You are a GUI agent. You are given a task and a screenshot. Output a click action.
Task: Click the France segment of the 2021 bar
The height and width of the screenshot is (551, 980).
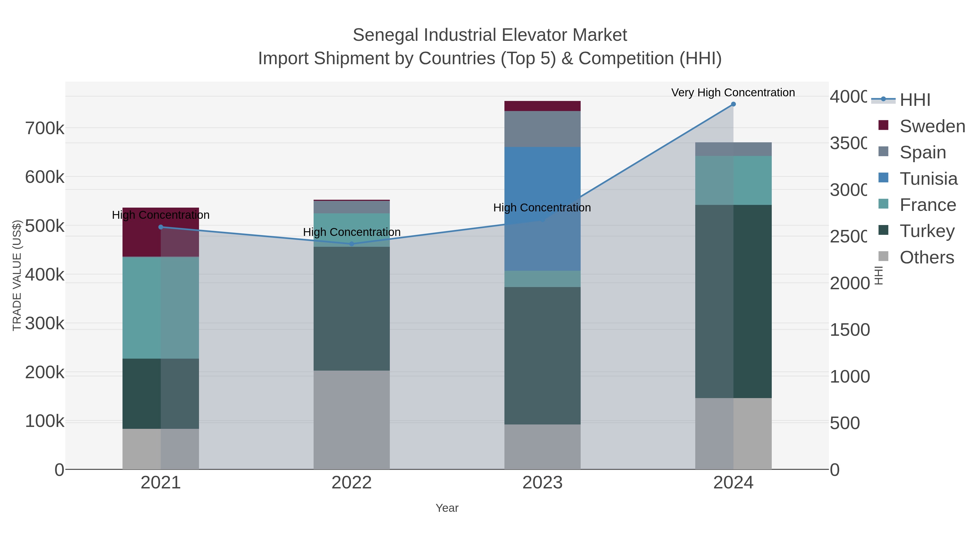click(161, 308)
